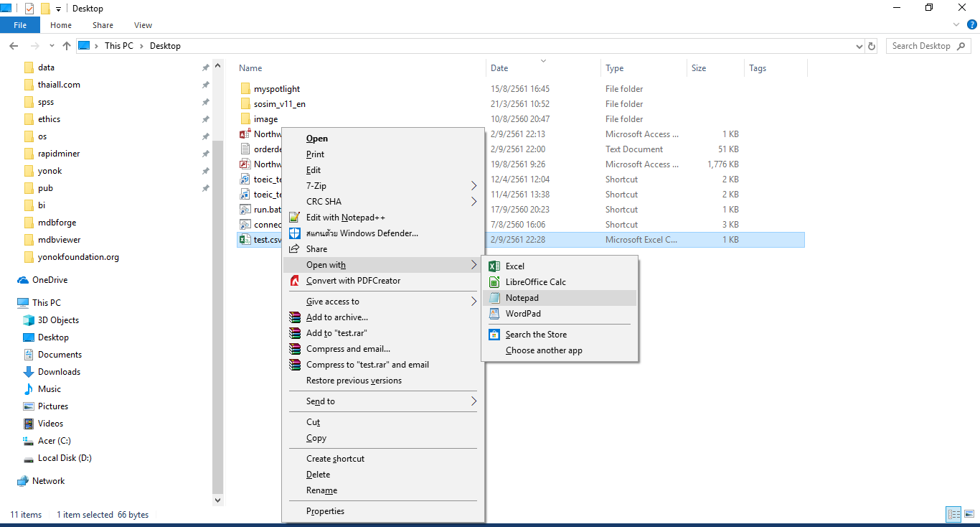The height and width of the screenshot is (527, 980).
Task: Open the help question mark icon
Action: (972, 24)
